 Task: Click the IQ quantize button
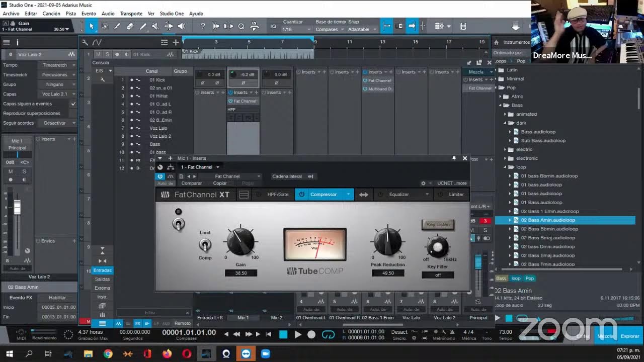[x=273, y=26]
